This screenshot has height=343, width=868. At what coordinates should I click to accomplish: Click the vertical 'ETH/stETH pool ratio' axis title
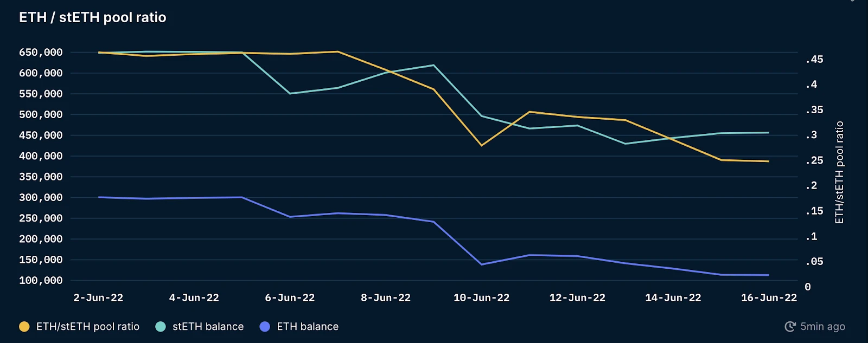point(839,172)
